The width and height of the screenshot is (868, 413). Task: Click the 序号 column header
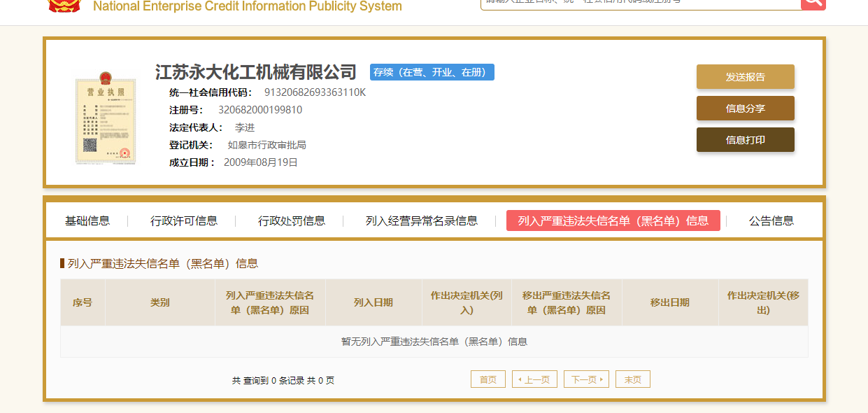point(83,302)
